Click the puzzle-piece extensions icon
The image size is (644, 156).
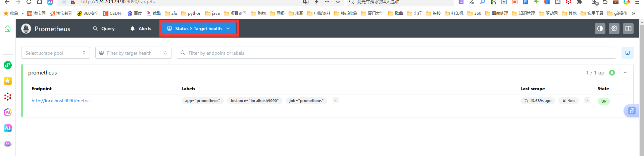(x=579, y=2)
